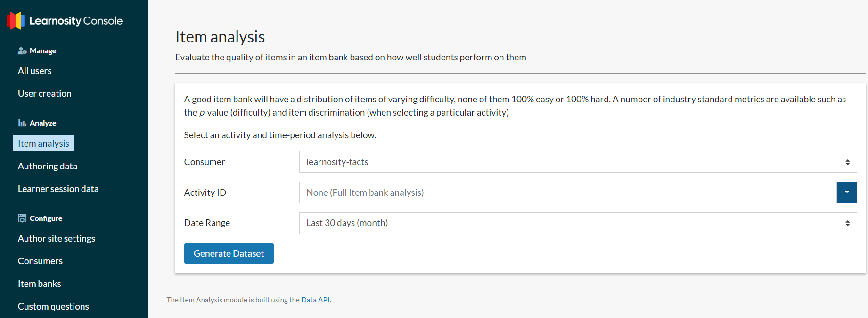The height and width of the screenshot is (318, 868).
Task: Open All users in sidebar
Action: 35,71
